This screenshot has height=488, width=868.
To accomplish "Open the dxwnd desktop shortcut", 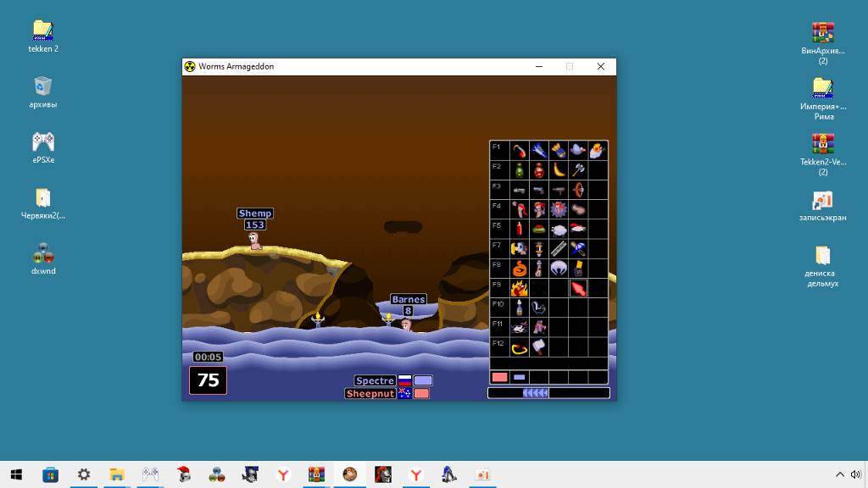I will click(43, 259).
